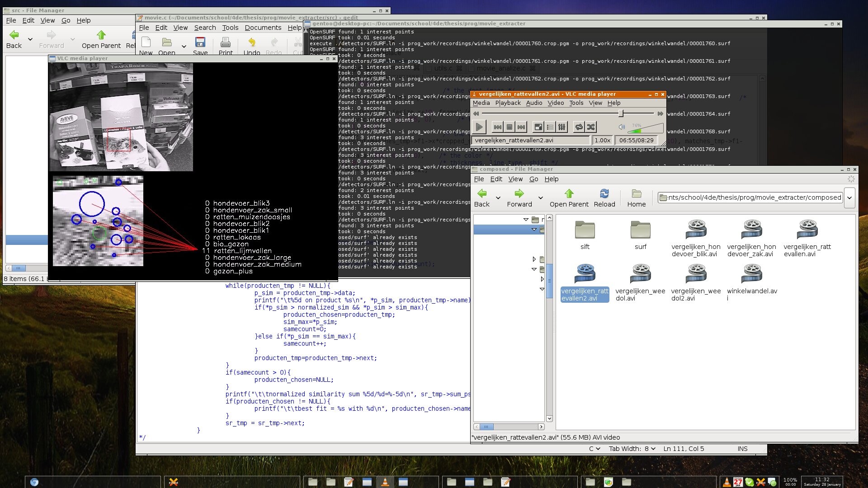Toggle shuffle playback in VLC

590,127
